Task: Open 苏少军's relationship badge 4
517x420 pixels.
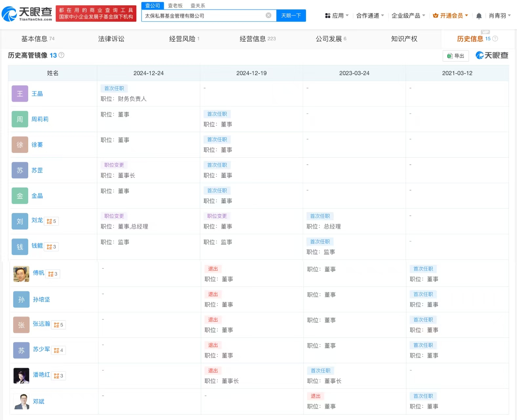Action: coord(59,350)
